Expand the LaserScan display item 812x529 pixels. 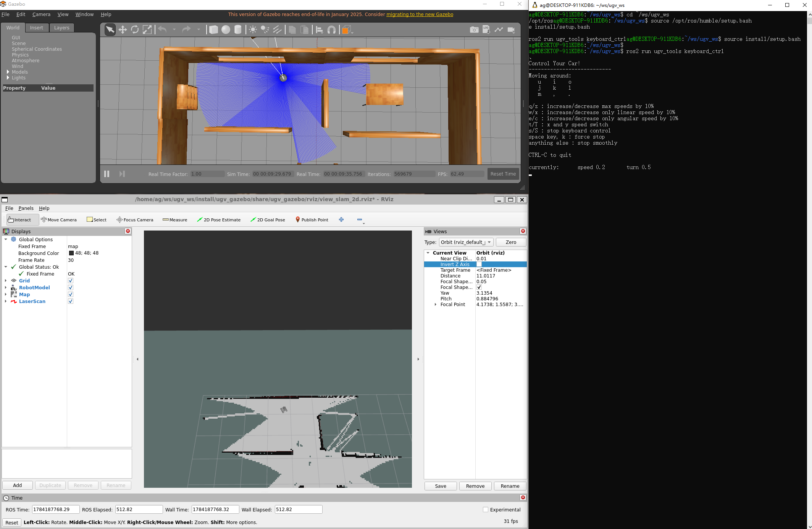[x=6, y=301]
